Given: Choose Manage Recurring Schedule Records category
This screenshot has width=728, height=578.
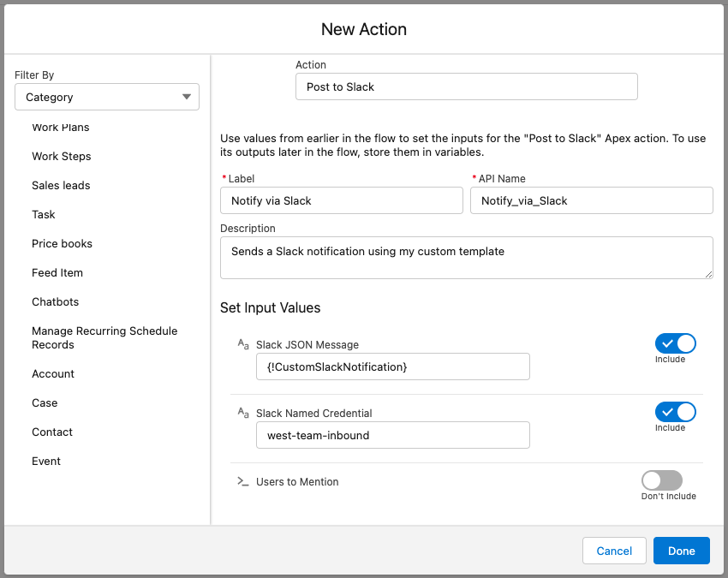Looking at the screenshot, I should pyautogui.click(x=104, y=337).
